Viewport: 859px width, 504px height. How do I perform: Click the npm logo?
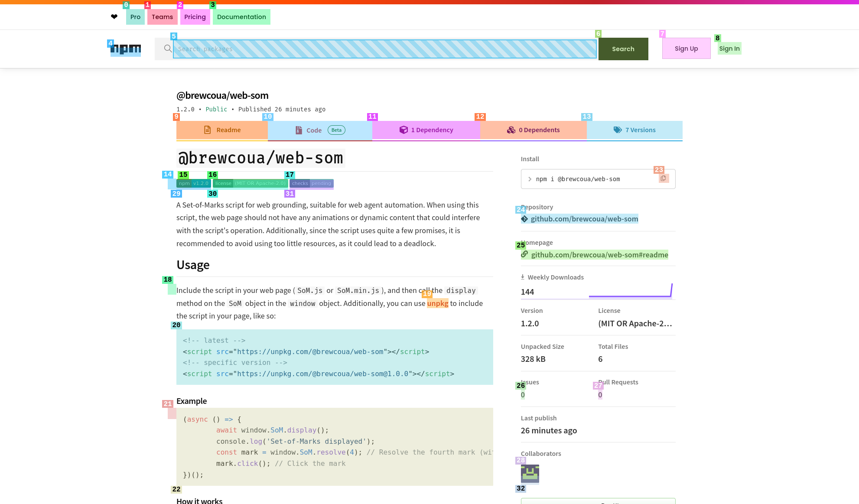(126, 49)
